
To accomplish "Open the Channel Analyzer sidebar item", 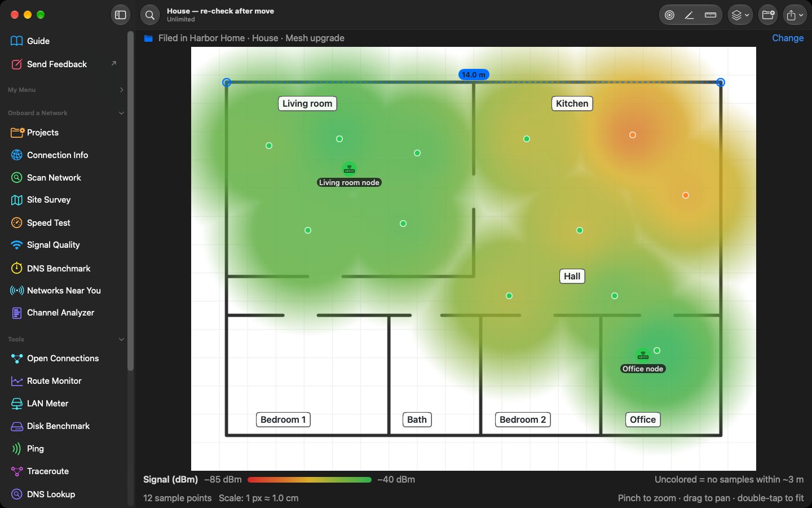I will (x=64, y=313).
